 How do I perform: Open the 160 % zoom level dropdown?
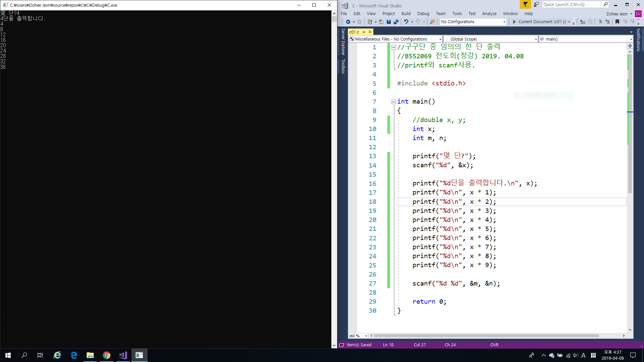pos(366,336)
